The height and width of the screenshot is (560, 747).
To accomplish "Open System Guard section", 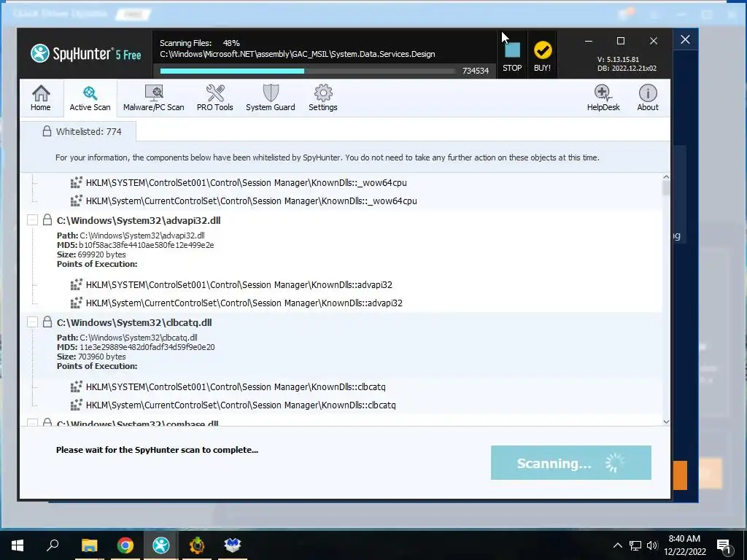I will 270,98.
